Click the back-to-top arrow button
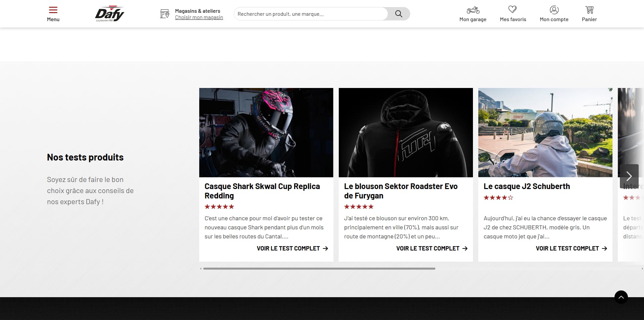 tap(621, 297)
